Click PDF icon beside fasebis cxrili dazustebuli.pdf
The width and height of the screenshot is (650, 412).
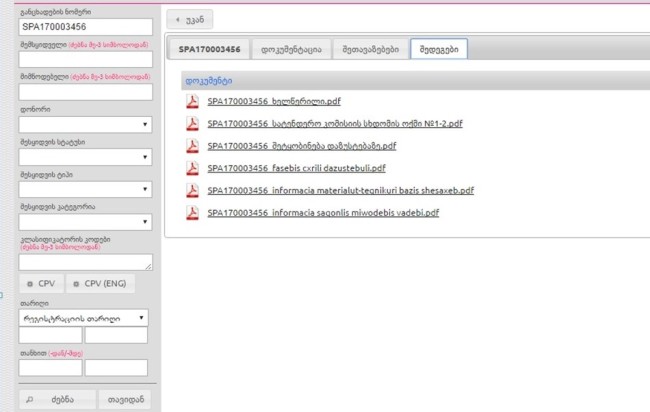192,169
